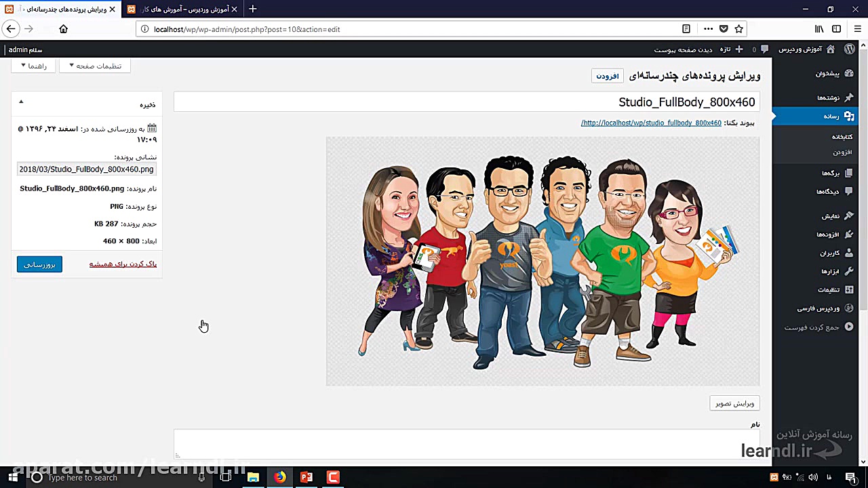This screenshot has width=868, height=488.
Task: Click the Edit Image (ویرایش تصویر) button
Action: (734, 403)
